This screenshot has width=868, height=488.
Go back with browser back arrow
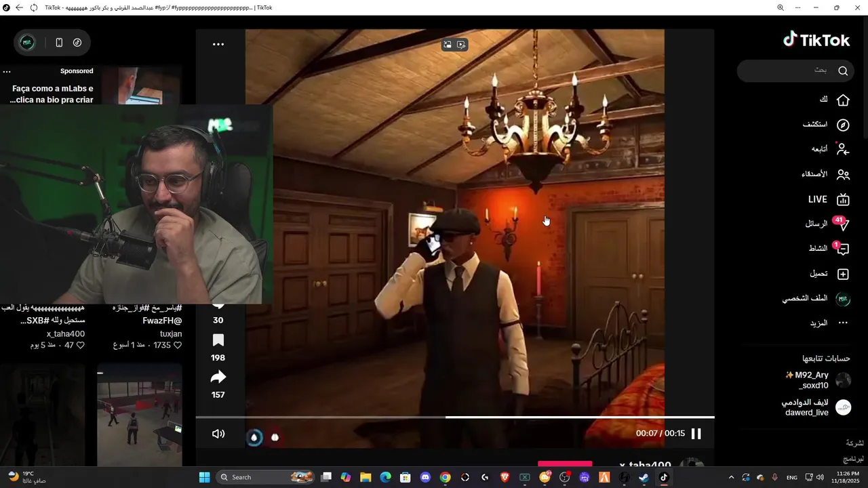(x=19, y=7)
